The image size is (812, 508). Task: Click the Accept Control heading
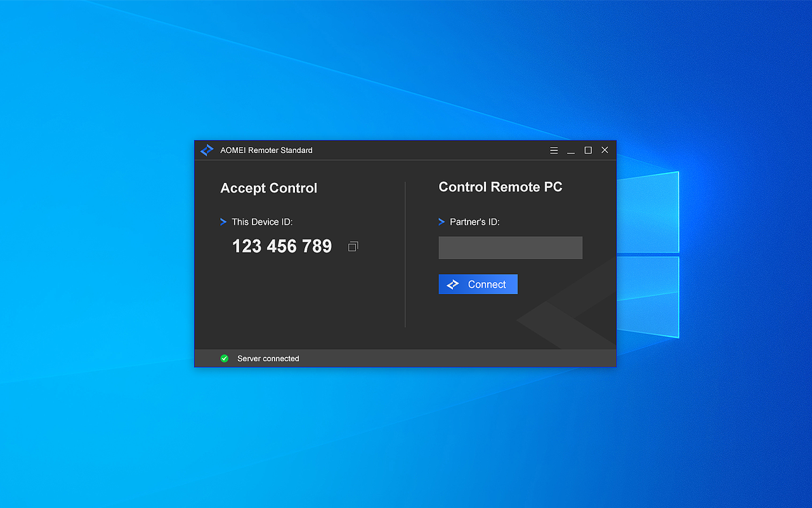[269, 188]
